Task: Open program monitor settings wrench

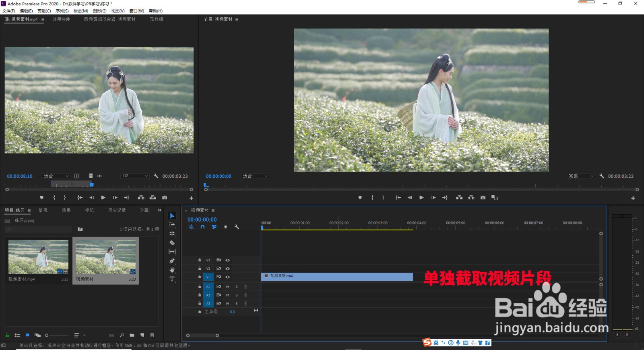Action: click(x=602, y=176)
